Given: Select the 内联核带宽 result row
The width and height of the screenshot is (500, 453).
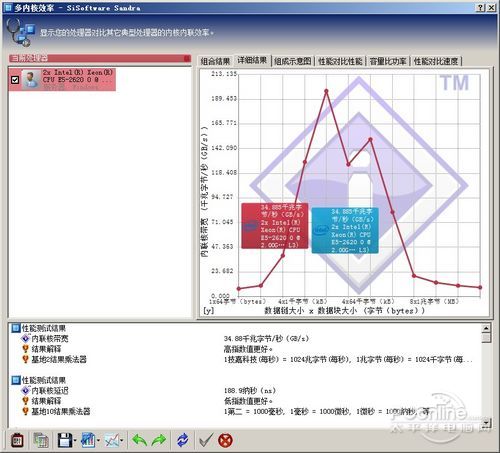Looking at the screenshot, I should coord(245,339).
